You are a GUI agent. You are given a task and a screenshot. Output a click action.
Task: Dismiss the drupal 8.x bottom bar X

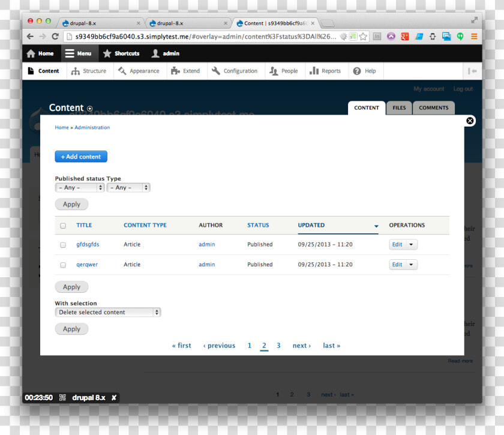(114, 398)
